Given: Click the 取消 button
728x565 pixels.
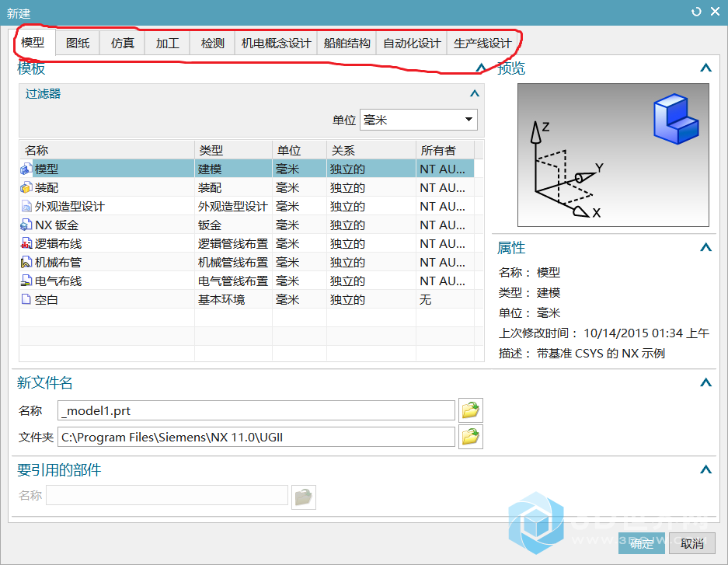Looking at the screenshot, I should 691,543.
